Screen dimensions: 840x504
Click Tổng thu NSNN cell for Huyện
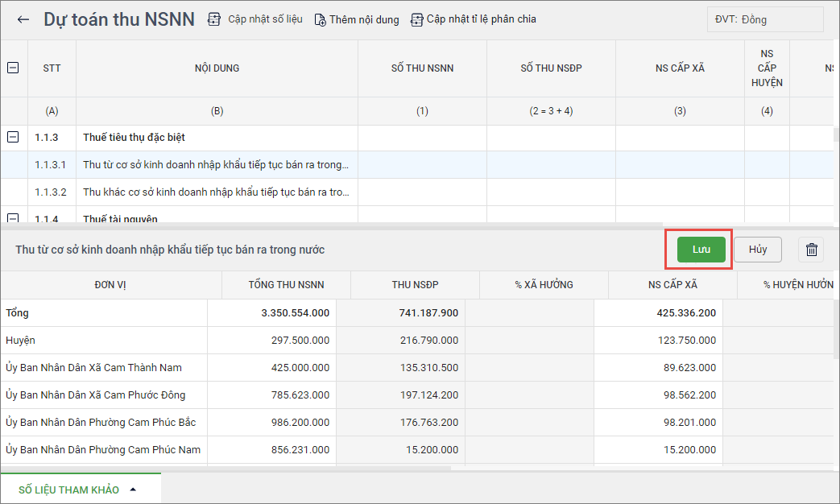tap(271, 341)
